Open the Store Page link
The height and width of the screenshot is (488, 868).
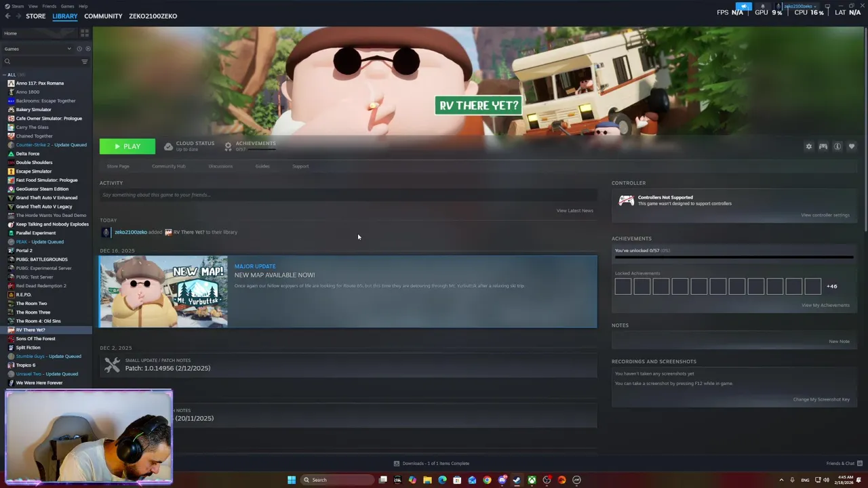click(118, 166)
